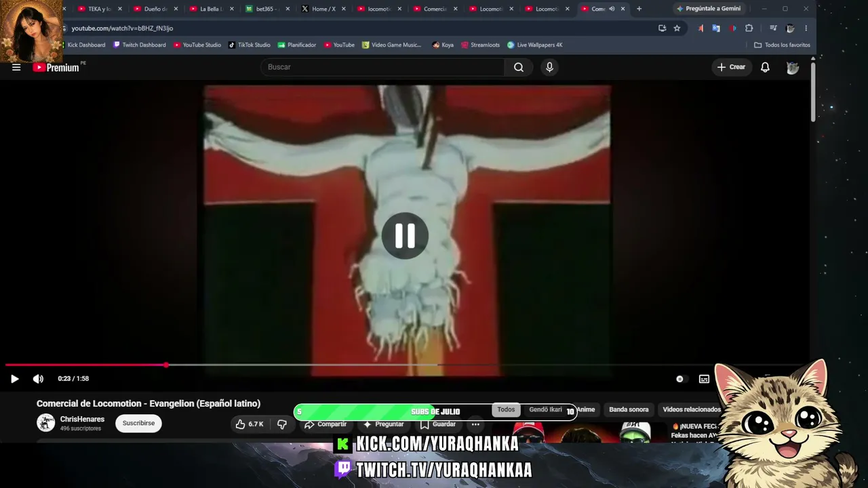Open more actions three-dot menu under video
This screenshot has height=488, width=868.
point(475,424)
